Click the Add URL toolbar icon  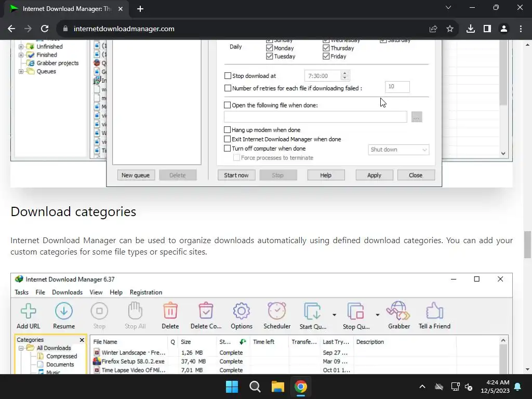[x=29, y=311]
